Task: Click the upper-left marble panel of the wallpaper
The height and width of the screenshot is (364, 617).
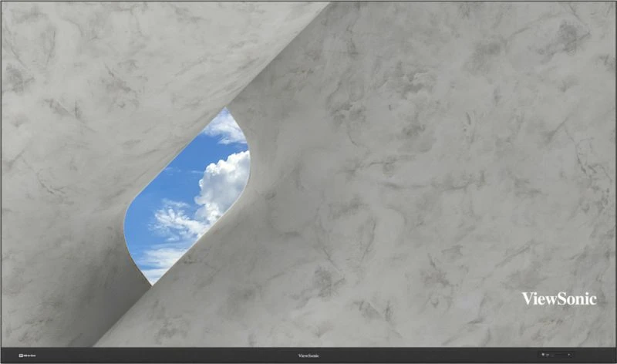Action: (x=93, y=77)
